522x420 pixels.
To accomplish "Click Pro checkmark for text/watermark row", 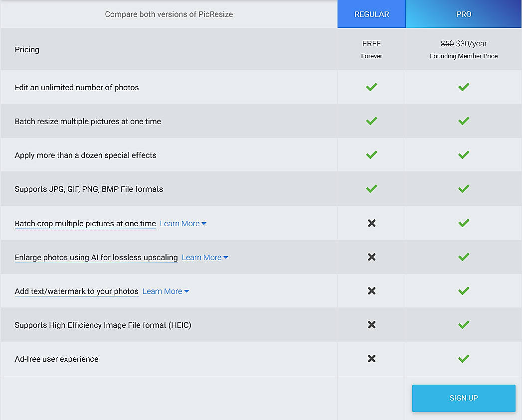I will tap(464, 291).
